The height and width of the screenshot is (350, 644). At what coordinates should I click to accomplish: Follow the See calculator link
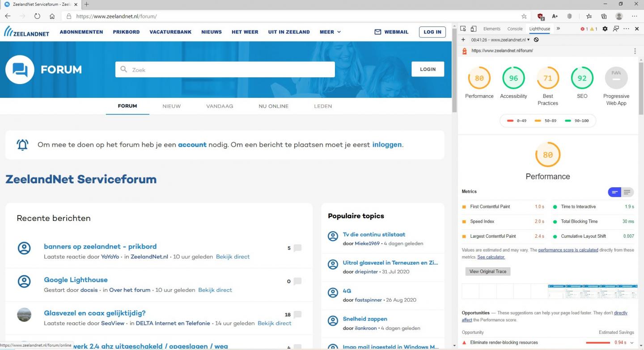(x=491, y=257)
